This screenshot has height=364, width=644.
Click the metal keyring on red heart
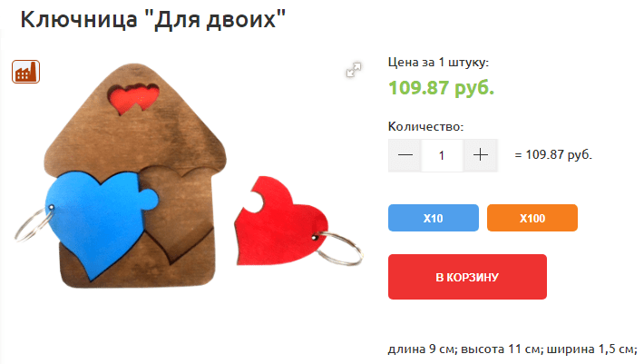pyautogui.click(x=338, y=247)
